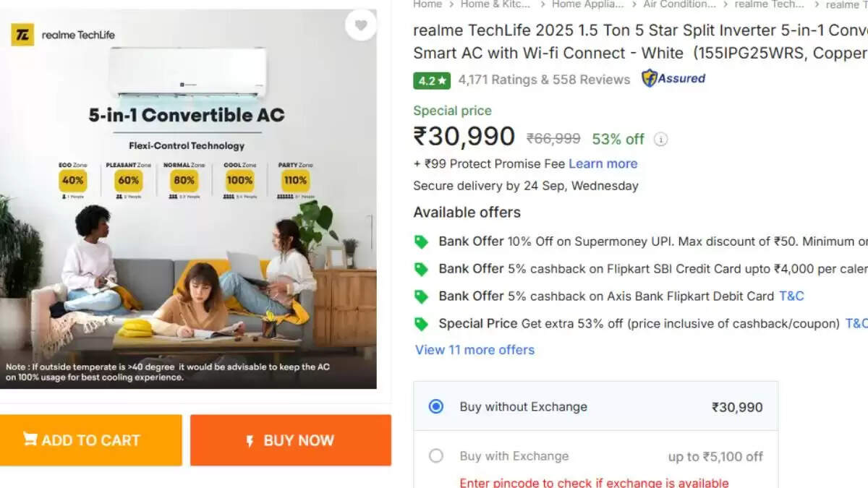Click the BUY NOW button
This screenshot has width=868, height=488.
point(290,440)
